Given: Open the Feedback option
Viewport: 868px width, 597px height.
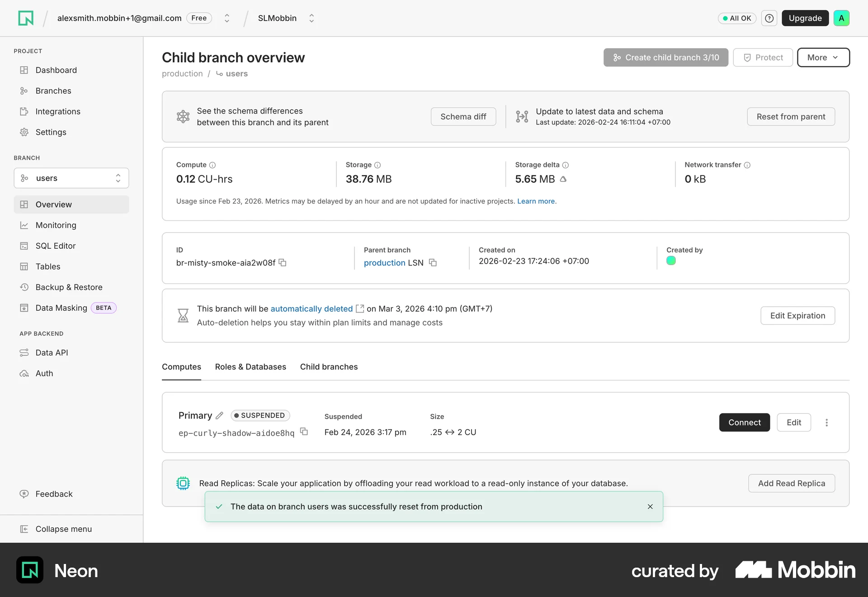Looking at the screenshot, I should pos(71,494).
